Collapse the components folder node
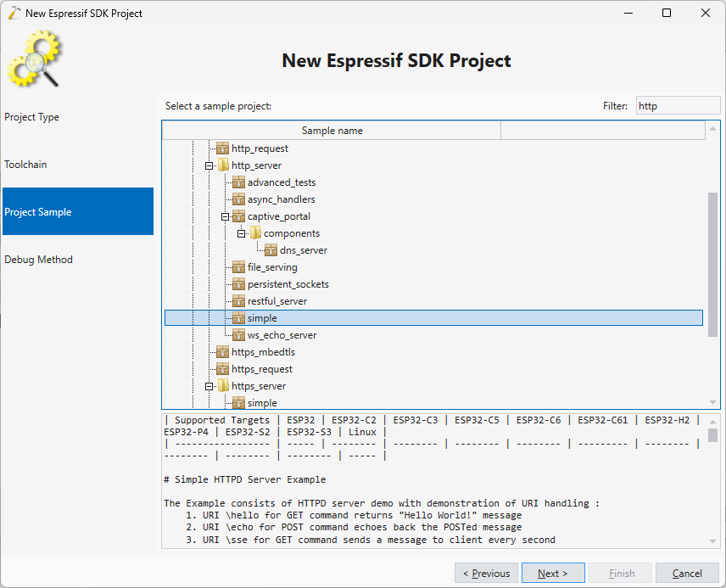 click(242, 233)
